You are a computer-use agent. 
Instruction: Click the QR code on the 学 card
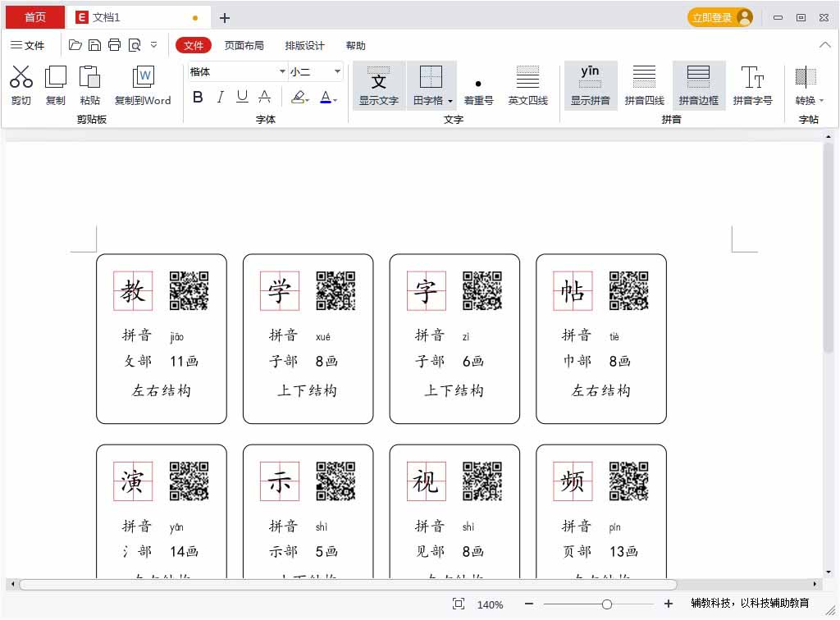(x=336, y=290)
